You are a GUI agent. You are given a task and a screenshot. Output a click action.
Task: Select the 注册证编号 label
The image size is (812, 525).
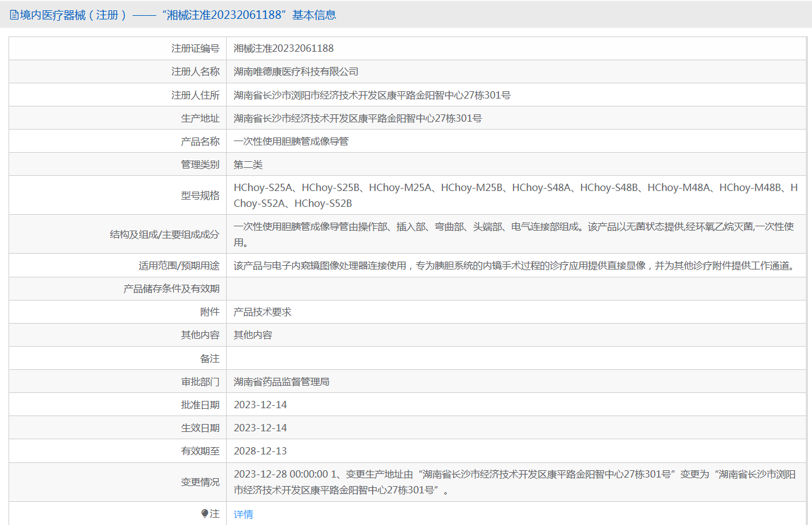[x=196, y=49]
